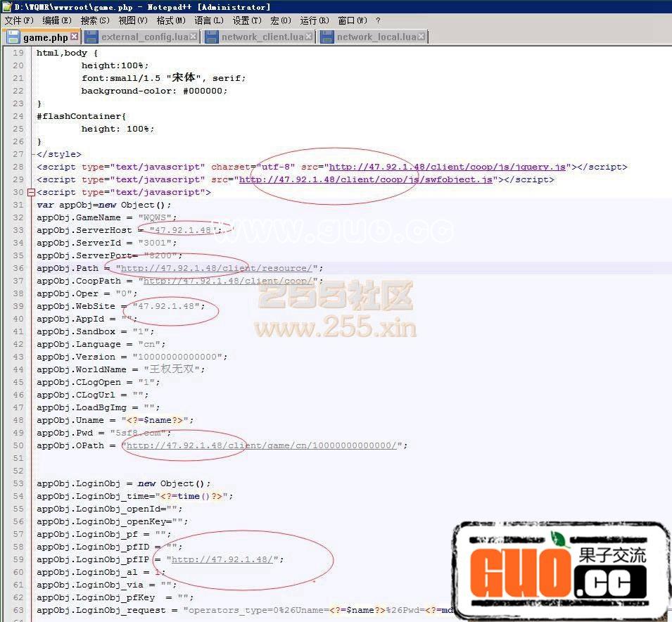Open the 语言(L) menu

coord(209,21)
